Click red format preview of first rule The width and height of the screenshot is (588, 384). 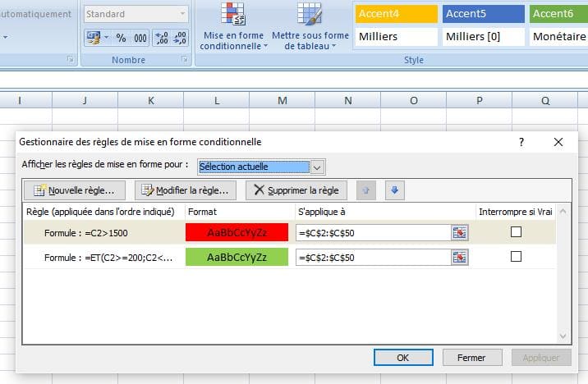(x=237, y=232)
